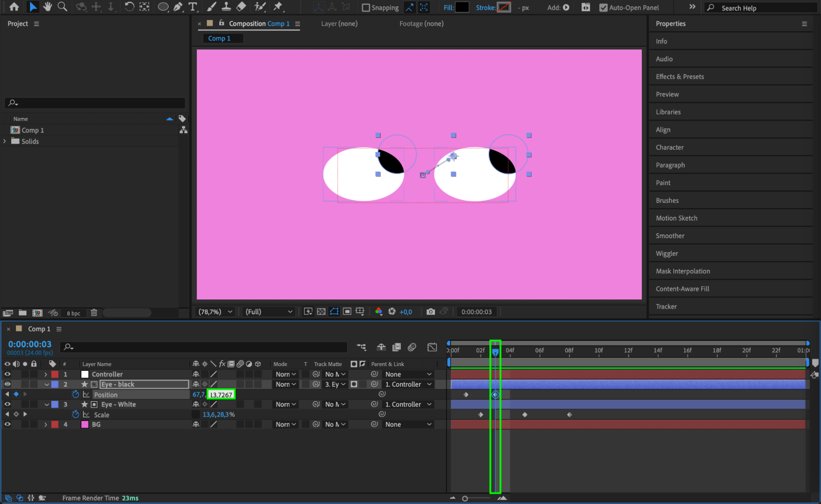This screenshot has height=504, width=821.
Task: Activate the Type tool
Action: point(192,7)
